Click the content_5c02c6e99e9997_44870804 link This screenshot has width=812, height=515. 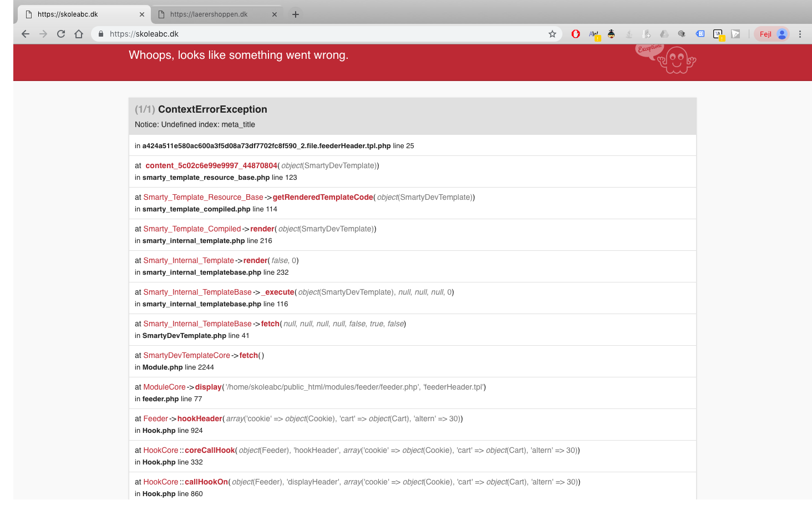coord(211,165)
